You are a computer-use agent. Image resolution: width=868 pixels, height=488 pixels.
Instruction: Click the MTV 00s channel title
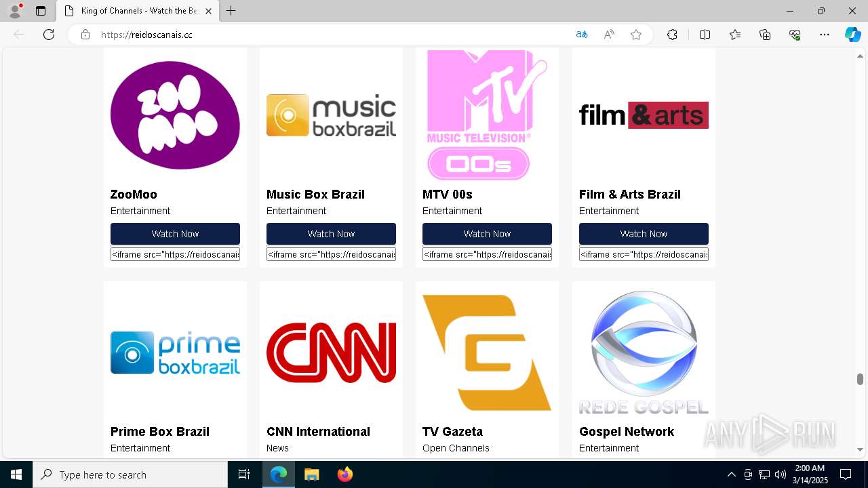pyautogui.click(x=448, y=195)
